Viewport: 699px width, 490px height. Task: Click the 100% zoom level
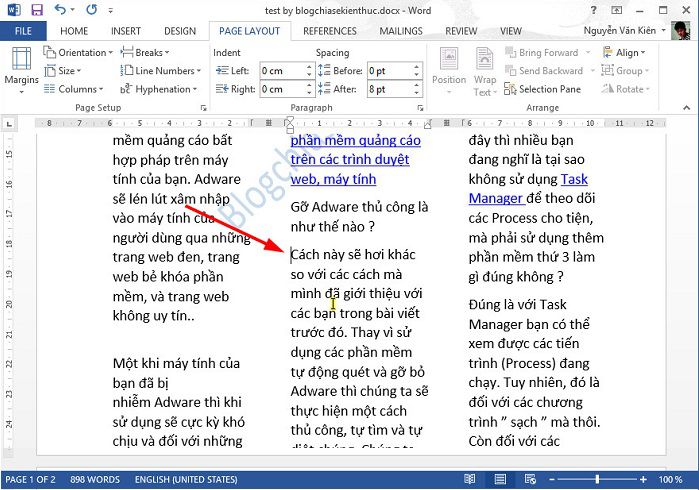click(670, 480)
